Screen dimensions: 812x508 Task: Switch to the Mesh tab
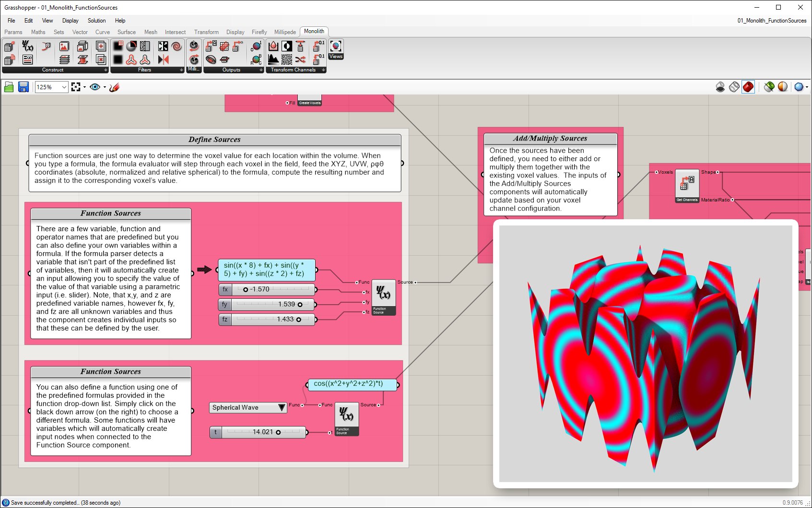[151, 32]
